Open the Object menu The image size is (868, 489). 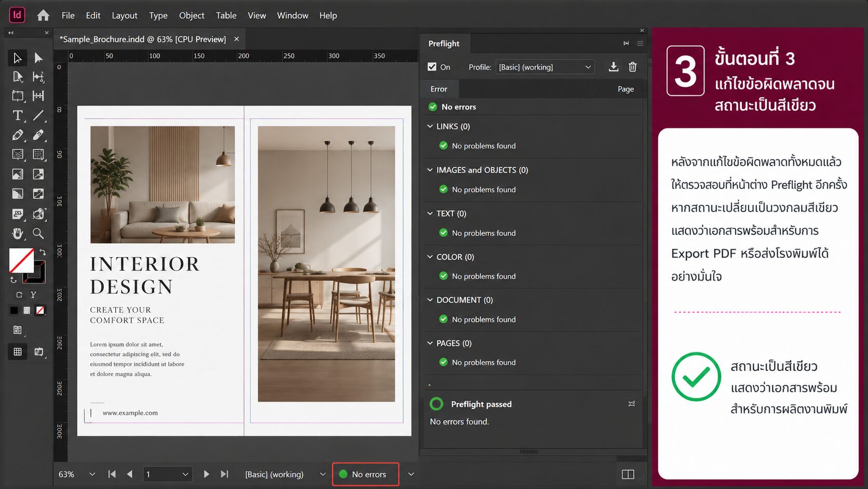192,16
